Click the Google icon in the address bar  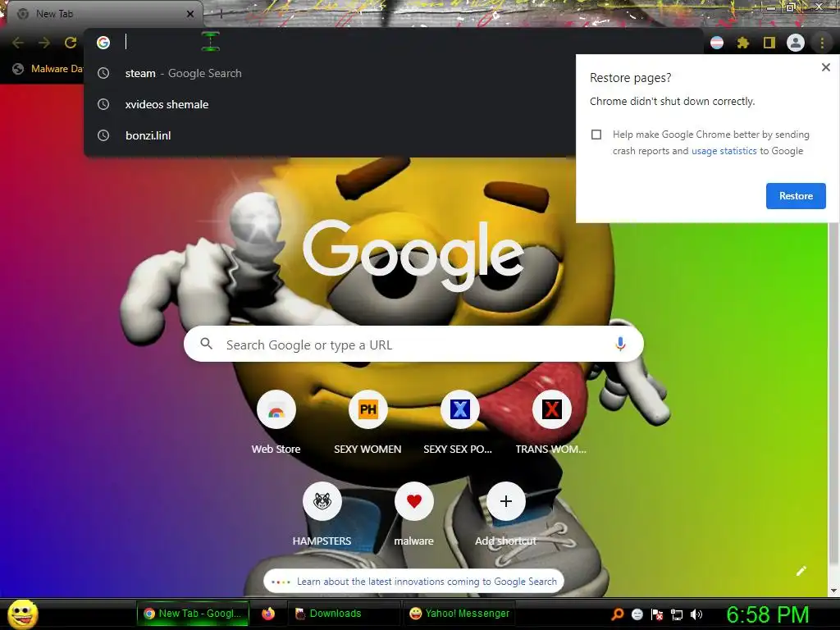click(x=103, y=43)
